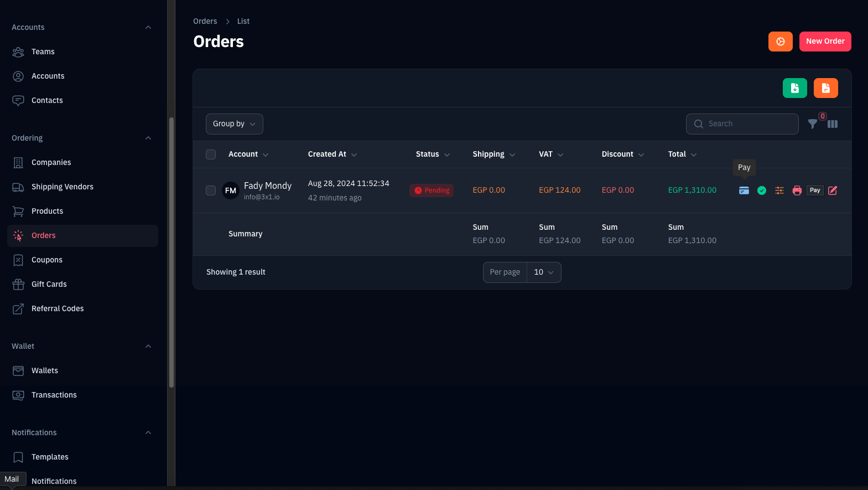The image size is (868, 490).
Task: Click the Wallets icon in the sidebar
Action: (18, 370)
